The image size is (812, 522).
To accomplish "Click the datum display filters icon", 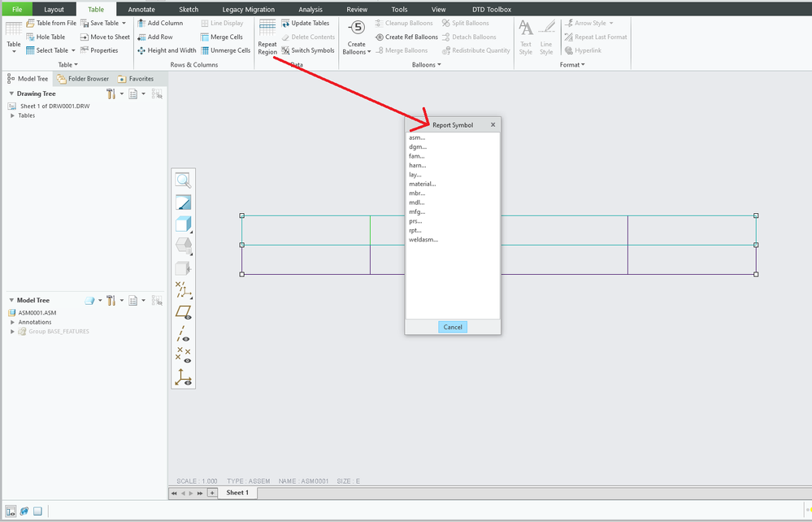I will [x=184, y=290].
